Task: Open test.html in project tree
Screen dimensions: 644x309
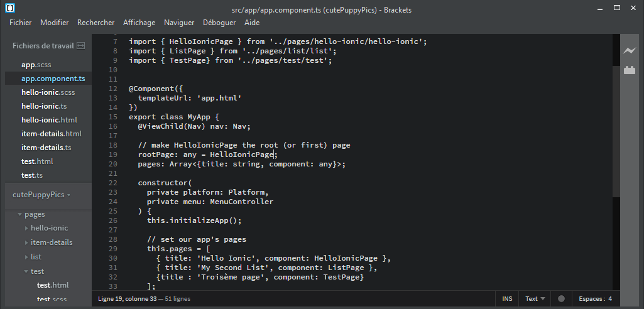Action: coord(53,285)
